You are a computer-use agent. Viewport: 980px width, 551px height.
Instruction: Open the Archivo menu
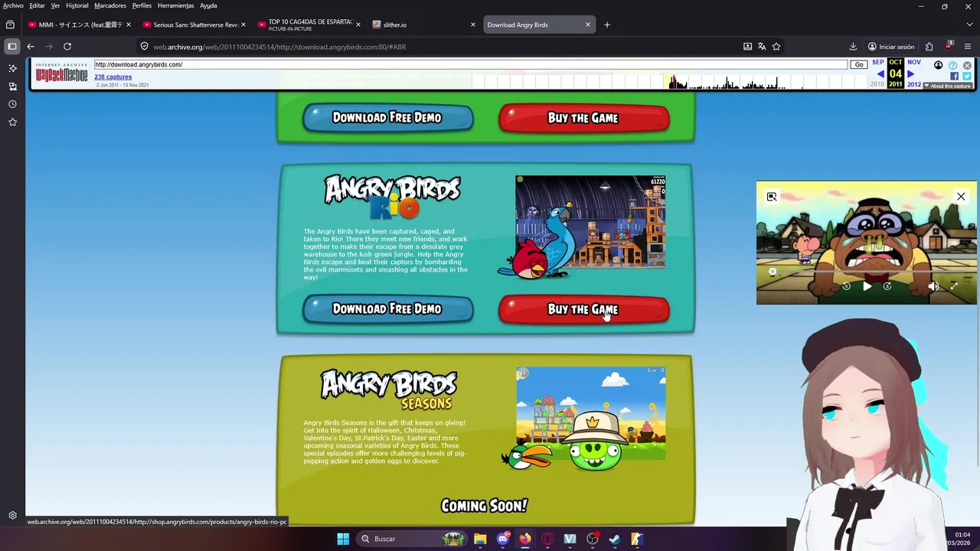click(13, 5)
